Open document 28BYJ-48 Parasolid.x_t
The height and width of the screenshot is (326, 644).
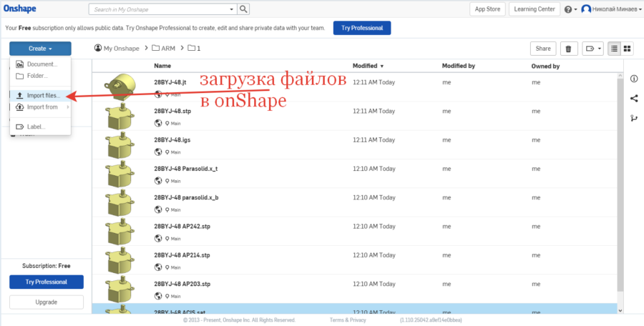[185, 169]
